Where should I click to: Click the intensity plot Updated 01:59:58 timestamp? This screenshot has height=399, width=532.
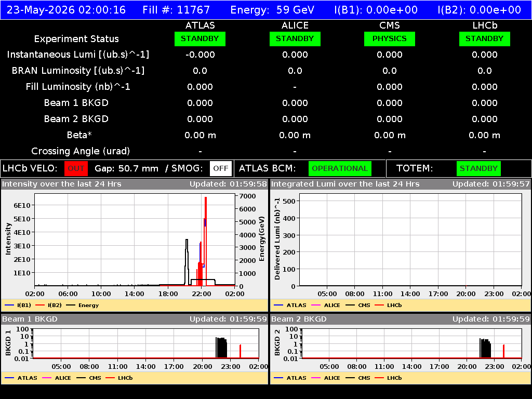coord(229,184)
